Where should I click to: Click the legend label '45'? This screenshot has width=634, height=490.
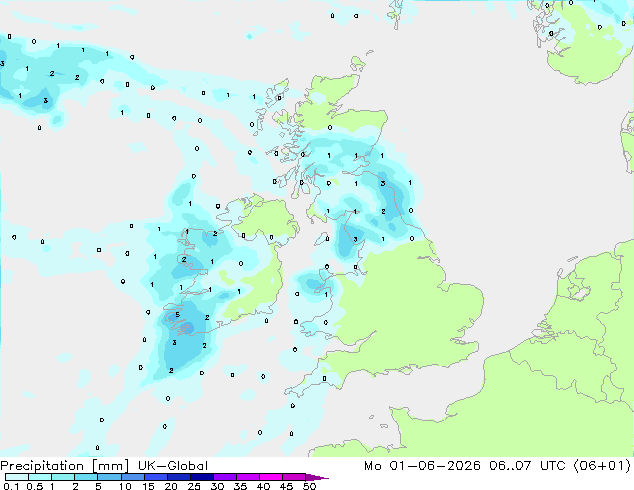pyautogui.click(x=286, y=486)
